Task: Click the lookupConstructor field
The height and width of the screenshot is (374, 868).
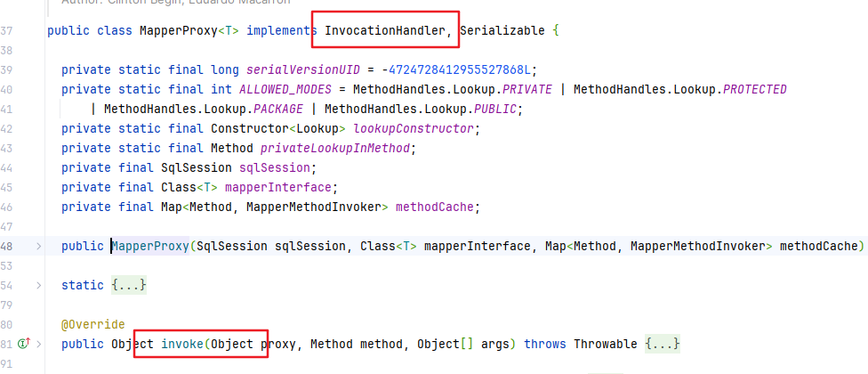Action: point(414,128)
